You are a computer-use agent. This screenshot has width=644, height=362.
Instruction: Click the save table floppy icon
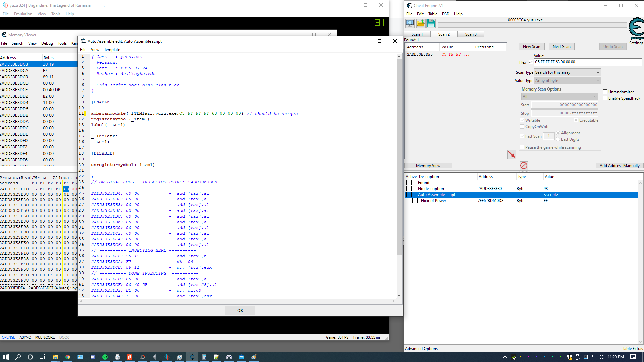coord(431,23)
